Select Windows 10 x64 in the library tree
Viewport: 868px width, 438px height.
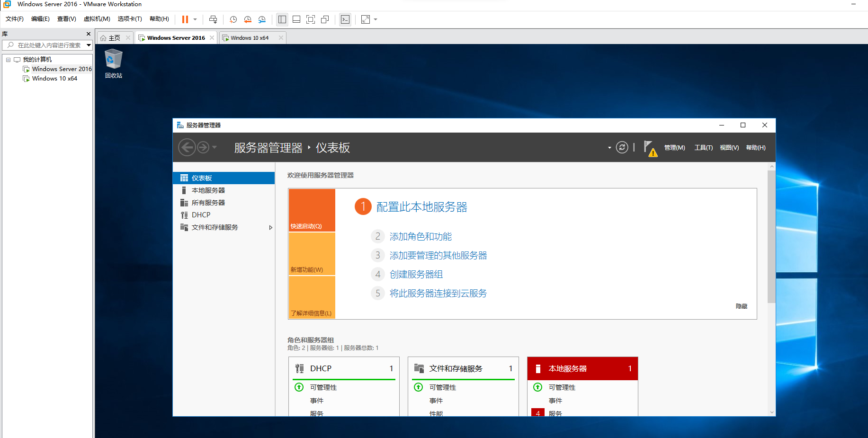[50, 79]
